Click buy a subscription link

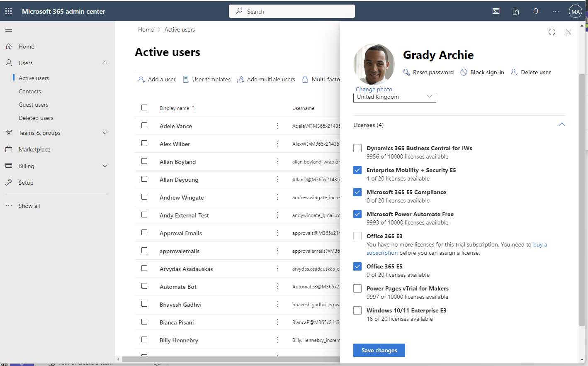(540, 244)
